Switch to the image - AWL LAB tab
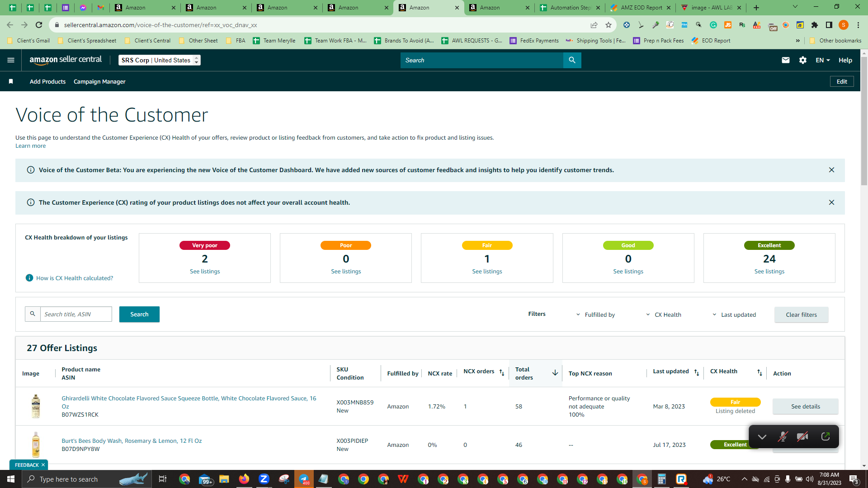868x488 pixels. tap(712, 8)
